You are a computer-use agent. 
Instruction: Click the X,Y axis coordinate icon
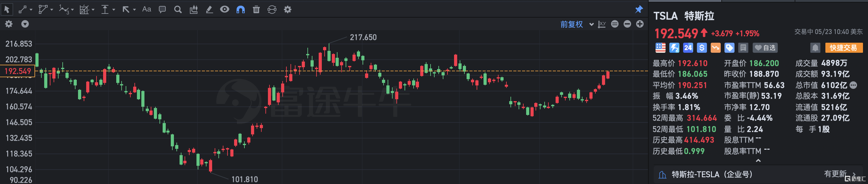[x=602, y=24]
